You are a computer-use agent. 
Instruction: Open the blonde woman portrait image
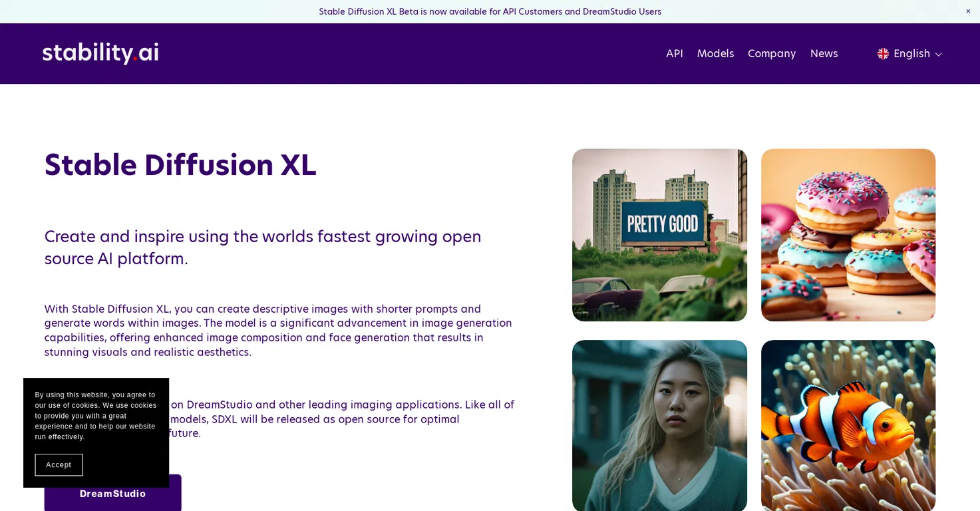659,426
